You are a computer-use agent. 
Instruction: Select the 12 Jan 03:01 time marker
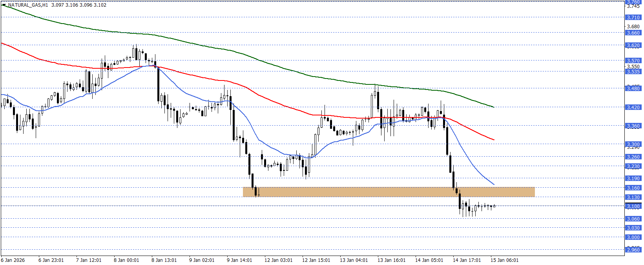click(x=278, y=260)
